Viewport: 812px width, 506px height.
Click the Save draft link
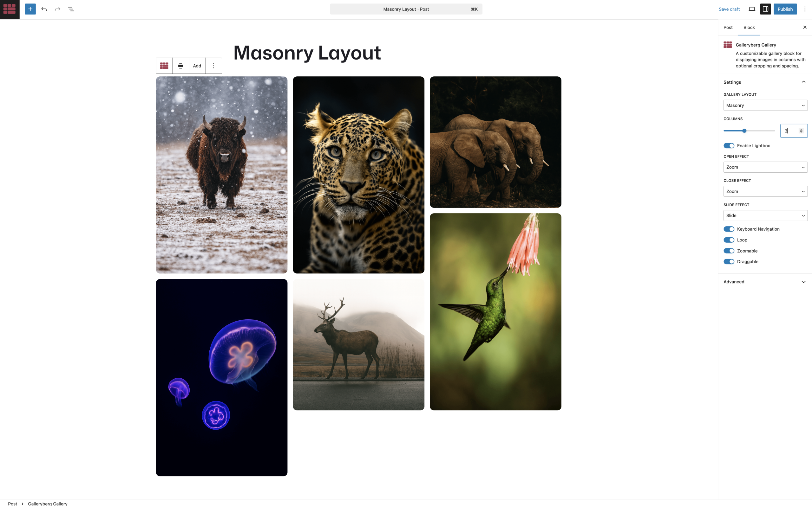pyautogui.click(x=729, y=9)
